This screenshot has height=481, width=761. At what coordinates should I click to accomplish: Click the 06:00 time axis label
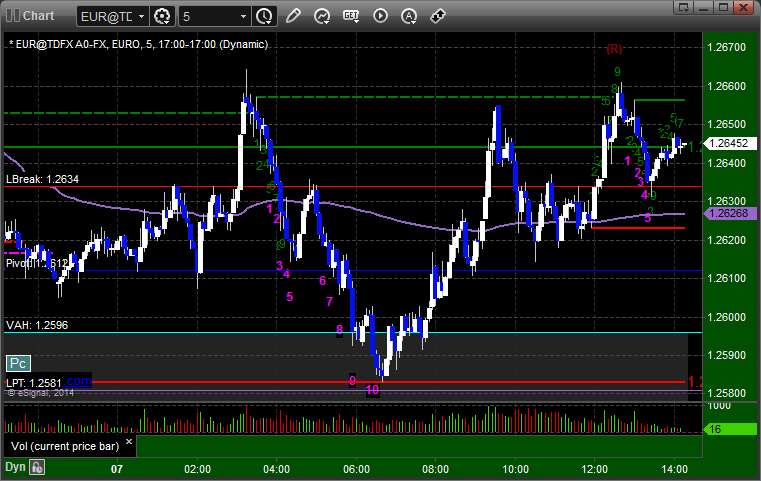pos(356,469)
